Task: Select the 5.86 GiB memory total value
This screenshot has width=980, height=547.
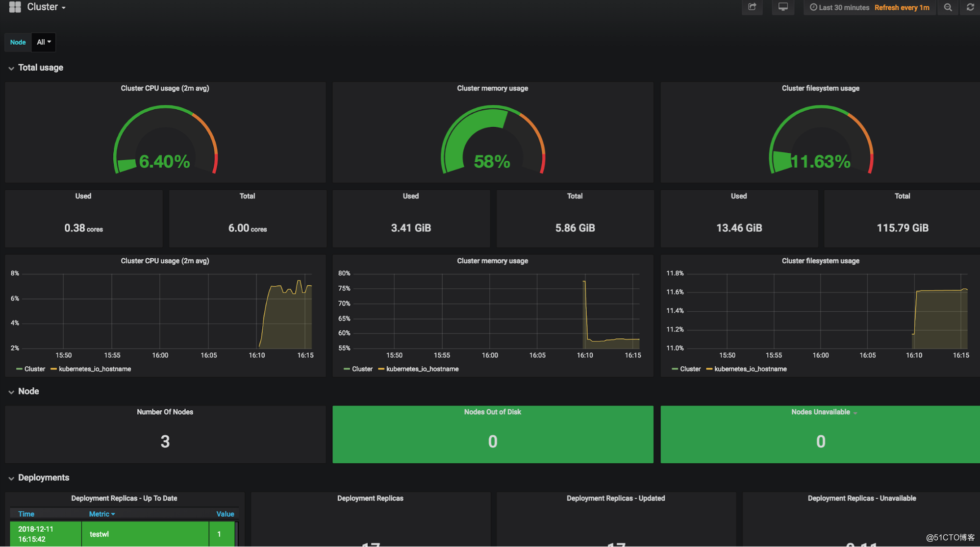Action: [575, 228]
